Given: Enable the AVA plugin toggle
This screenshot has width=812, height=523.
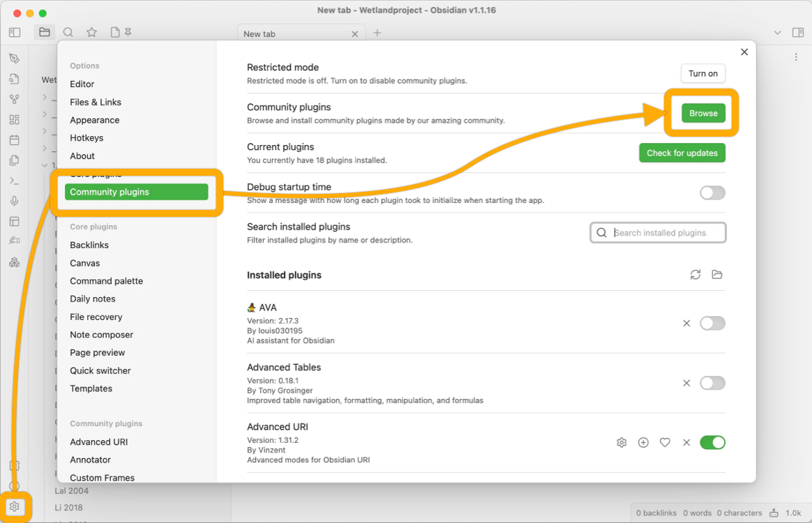Looking at the screenshot, I should click(x=712, y=323).
